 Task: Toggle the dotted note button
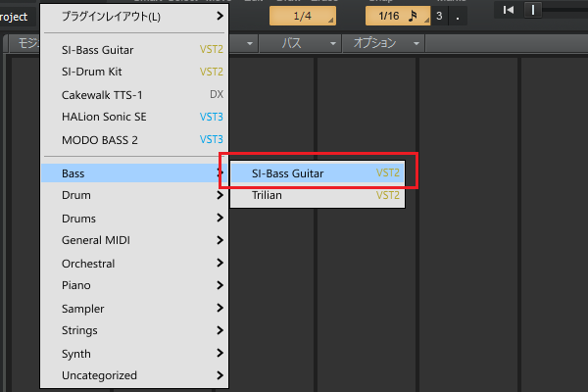[458, 16]
